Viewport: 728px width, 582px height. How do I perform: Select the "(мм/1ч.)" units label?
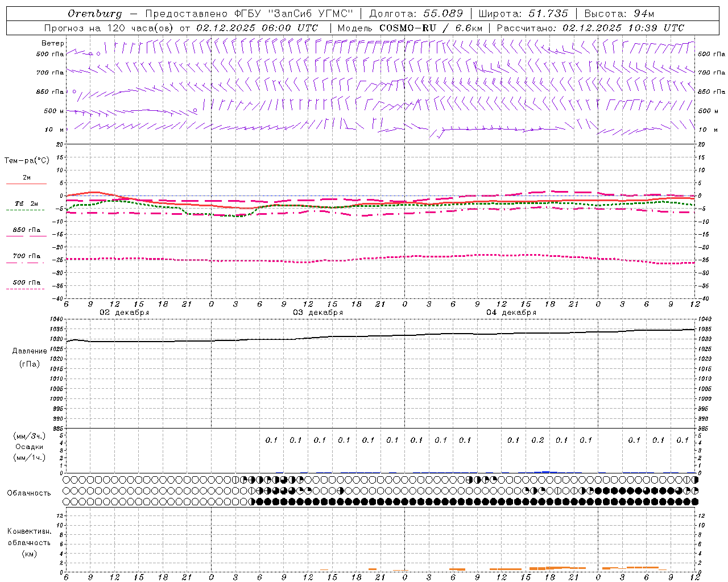coord(30,458)
